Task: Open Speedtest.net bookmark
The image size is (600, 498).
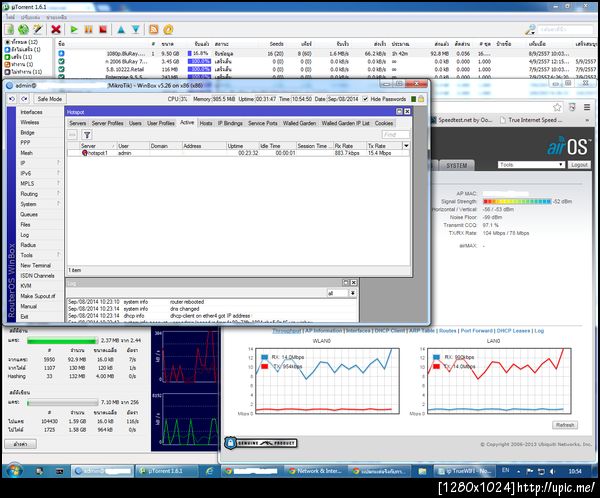Action: 461,120
